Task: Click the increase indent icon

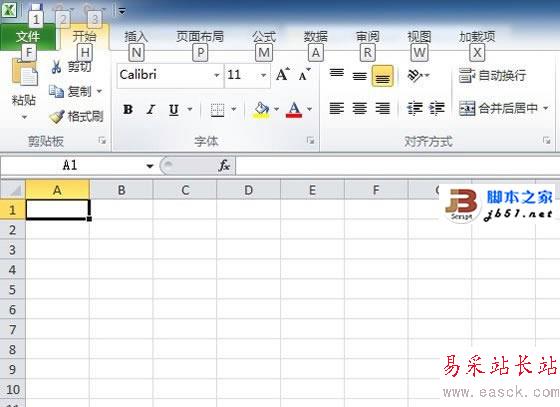Action: coord(437,108)
